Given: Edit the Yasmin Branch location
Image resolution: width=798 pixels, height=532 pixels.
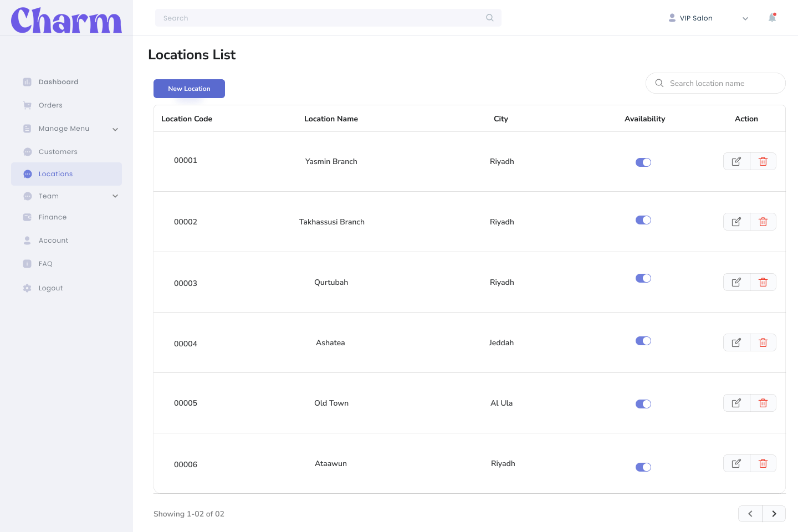Looking at the screenshot, I should 736,161.
